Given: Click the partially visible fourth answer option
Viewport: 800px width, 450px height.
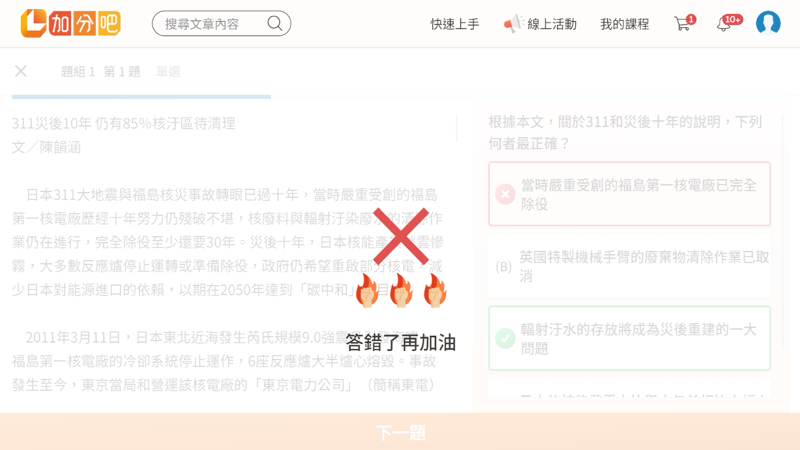Looking at the screenshot, I should (x=629, y=389).
